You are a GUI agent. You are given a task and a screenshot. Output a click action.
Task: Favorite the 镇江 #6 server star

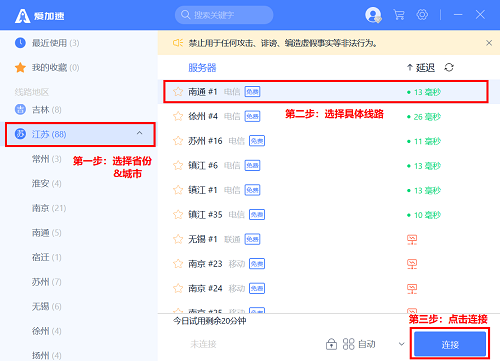(x=178, y=166)
